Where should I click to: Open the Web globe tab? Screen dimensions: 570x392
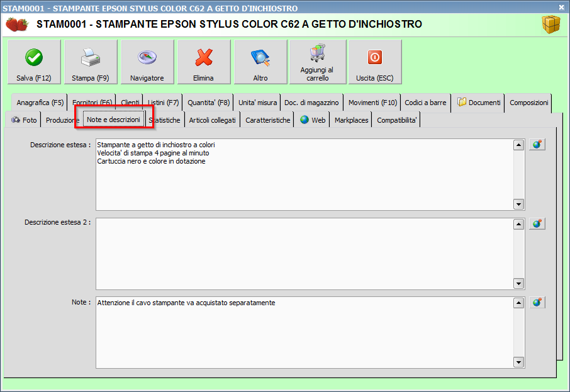point(313,120)
